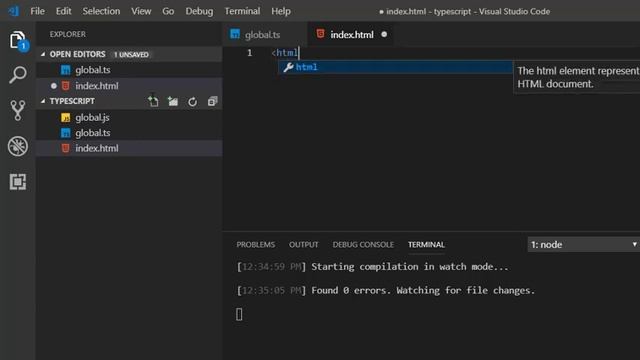
Task: Open the File menu
Action: coord(37,11)
